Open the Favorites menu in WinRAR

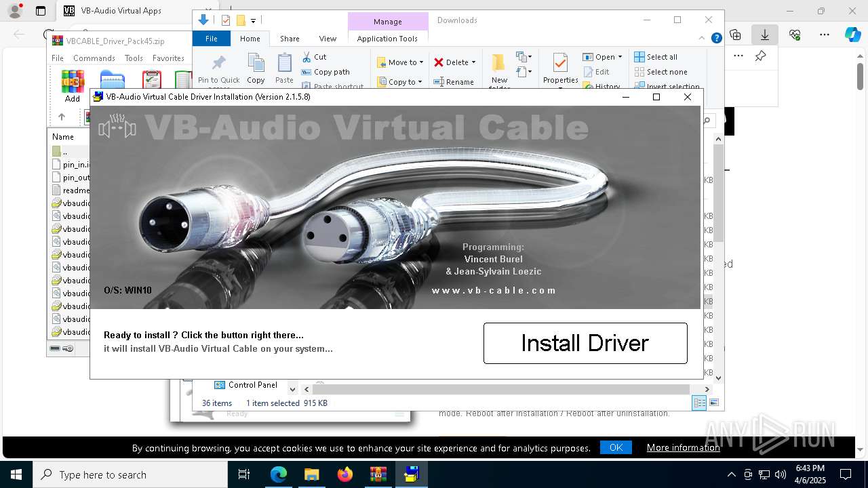pyautogui.click(x=168, y=58)
